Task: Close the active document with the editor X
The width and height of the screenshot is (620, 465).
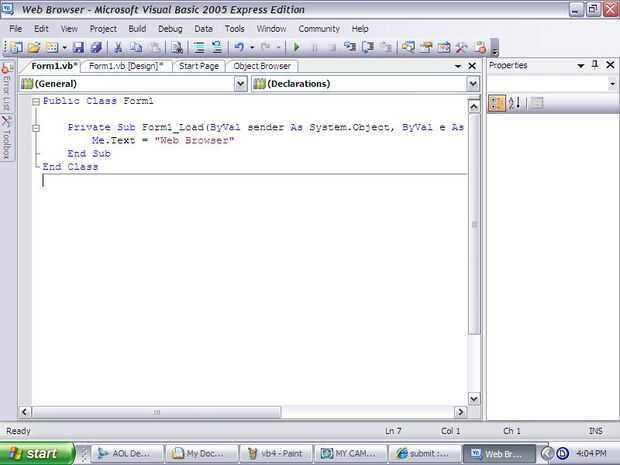Action: click(x=472, y=66)
